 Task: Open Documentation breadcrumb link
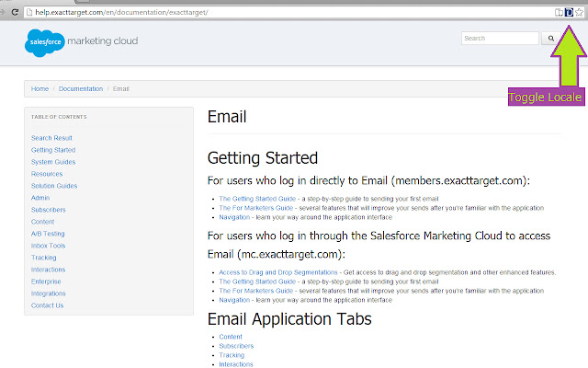(81, 89)
